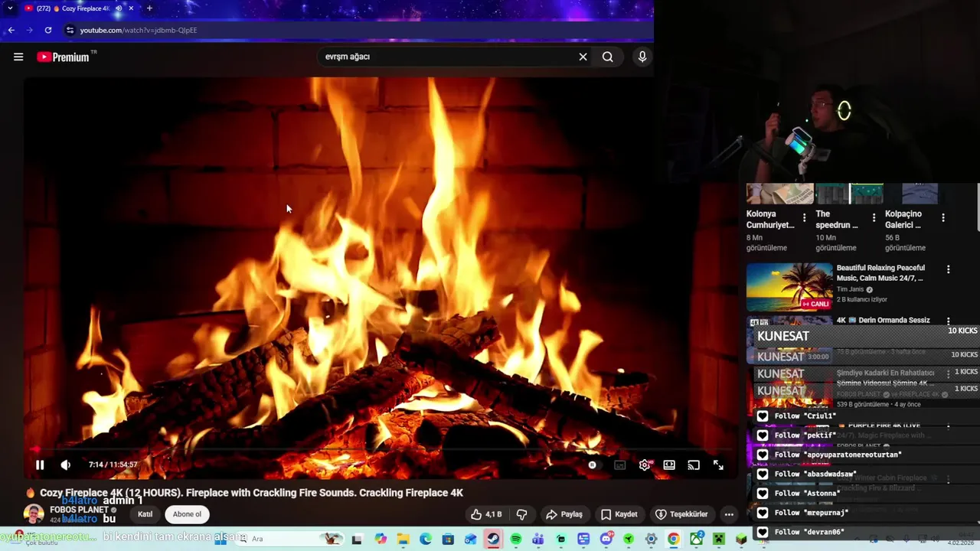Open Google Chrome taskbar icon
Viewport: 980px width, 551px height.
(x=674, y=539)
